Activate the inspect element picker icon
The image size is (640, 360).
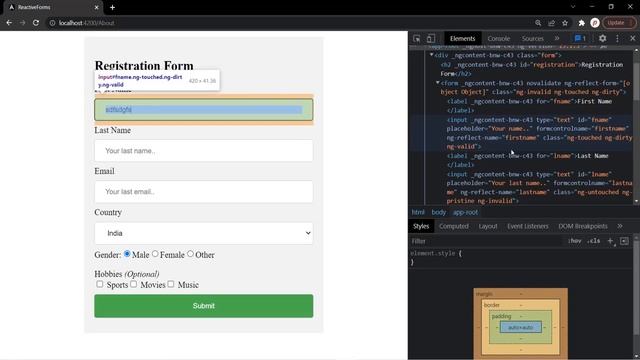coord(417,38)
